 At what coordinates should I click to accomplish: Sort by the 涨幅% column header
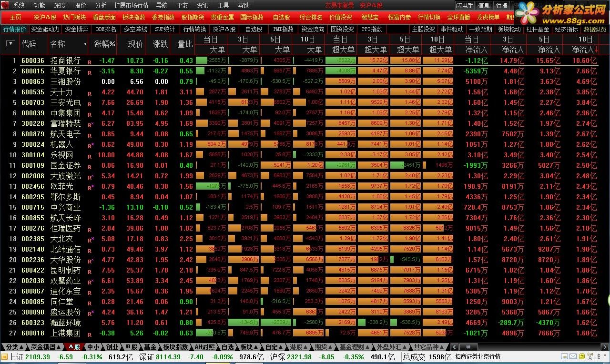tap(105, 44)
